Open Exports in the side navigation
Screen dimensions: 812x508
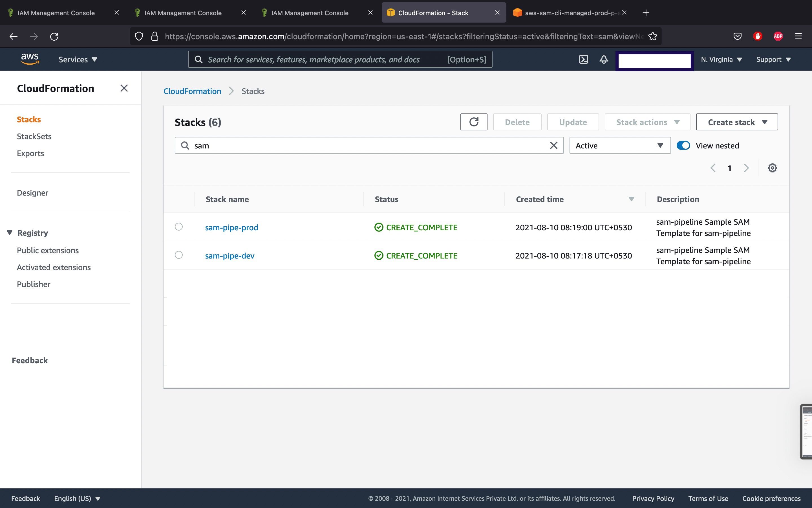pos(30,153)
